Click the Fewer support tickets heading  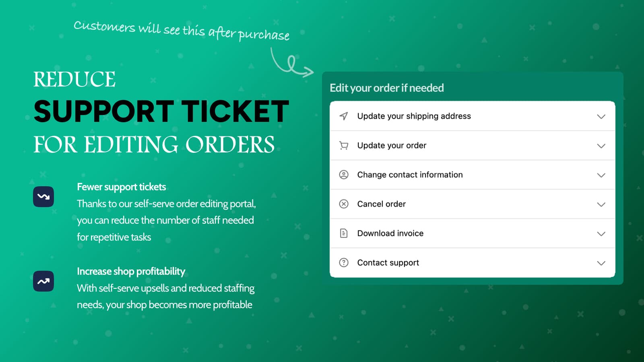pyautogui.click(x=121, y=187)
